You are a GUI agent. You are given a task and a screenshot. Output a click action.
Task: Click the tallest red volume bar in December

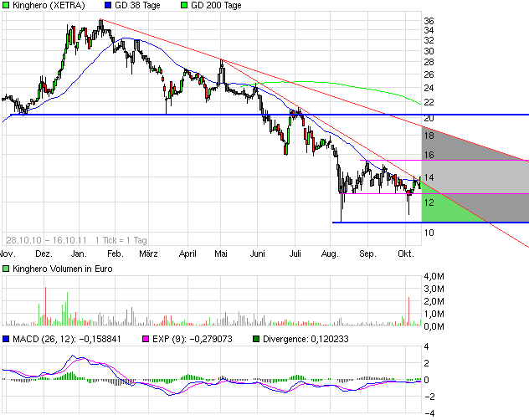[x=45, y=306]
